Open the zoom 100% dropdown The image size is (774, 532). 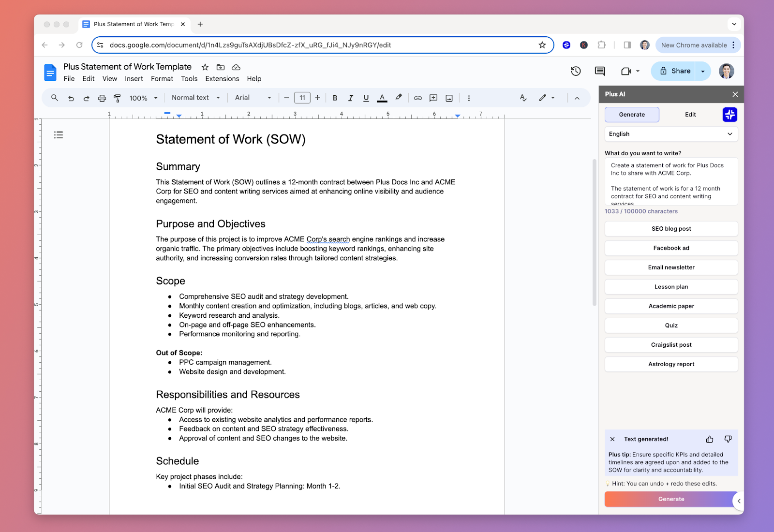pos(144,98)
